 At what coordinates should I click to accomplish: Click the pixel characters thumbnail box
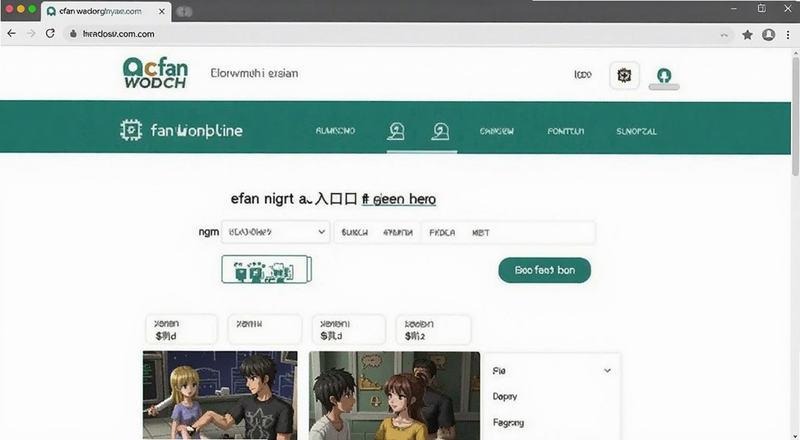tap(266, 270)
